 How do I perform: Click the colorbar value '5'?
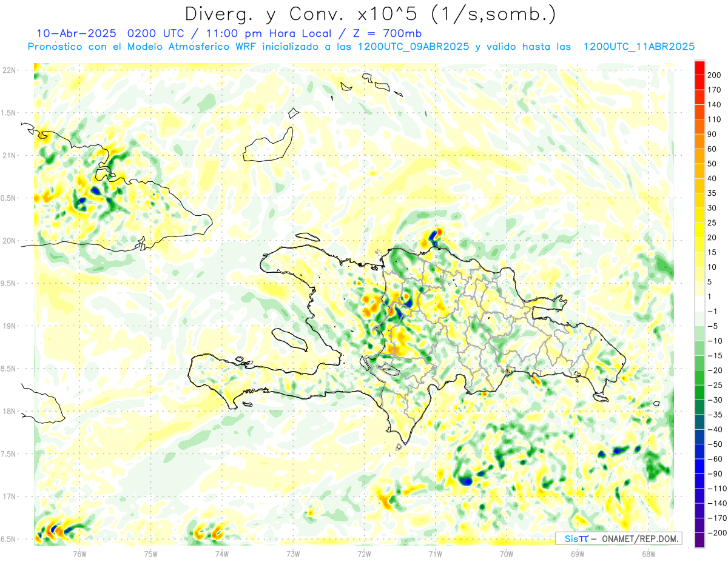(x=710, y=282)
